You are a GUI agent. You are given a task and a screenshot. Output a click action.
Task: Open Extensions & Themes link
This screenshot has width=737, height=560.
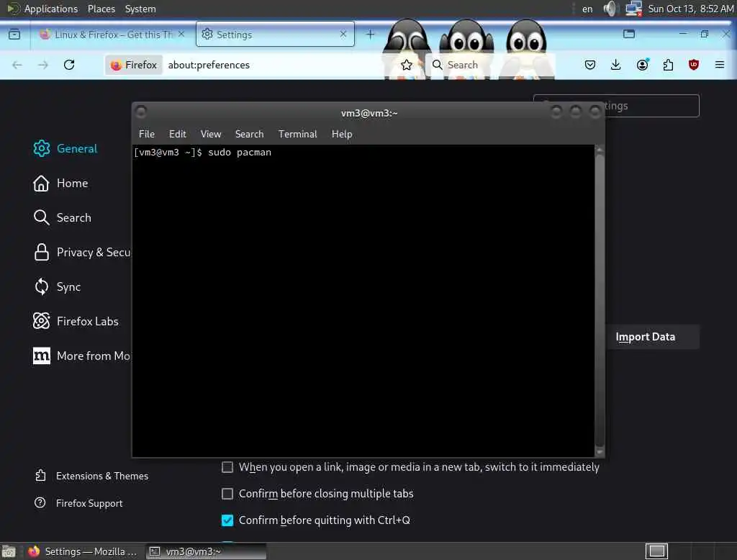pos(91,476)
